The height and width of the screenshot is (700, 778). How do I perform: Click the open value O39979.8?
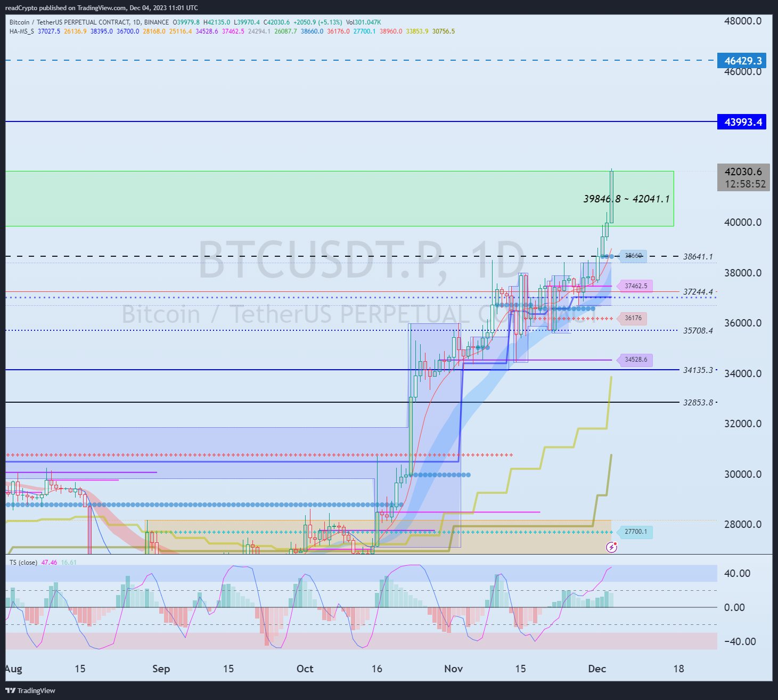pyautogui.click(x=186, y=22)
